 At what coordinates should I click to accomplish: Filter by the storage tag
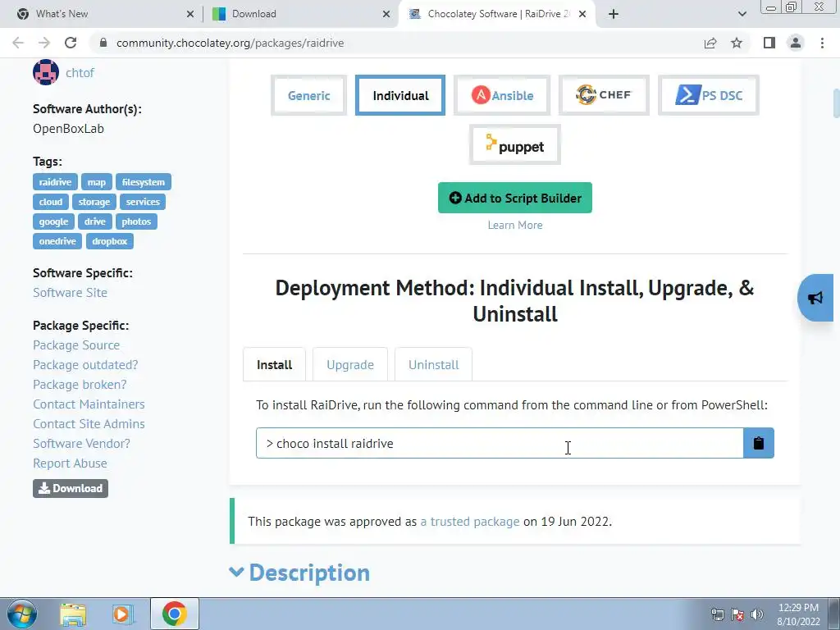click(x=94, y=202)
